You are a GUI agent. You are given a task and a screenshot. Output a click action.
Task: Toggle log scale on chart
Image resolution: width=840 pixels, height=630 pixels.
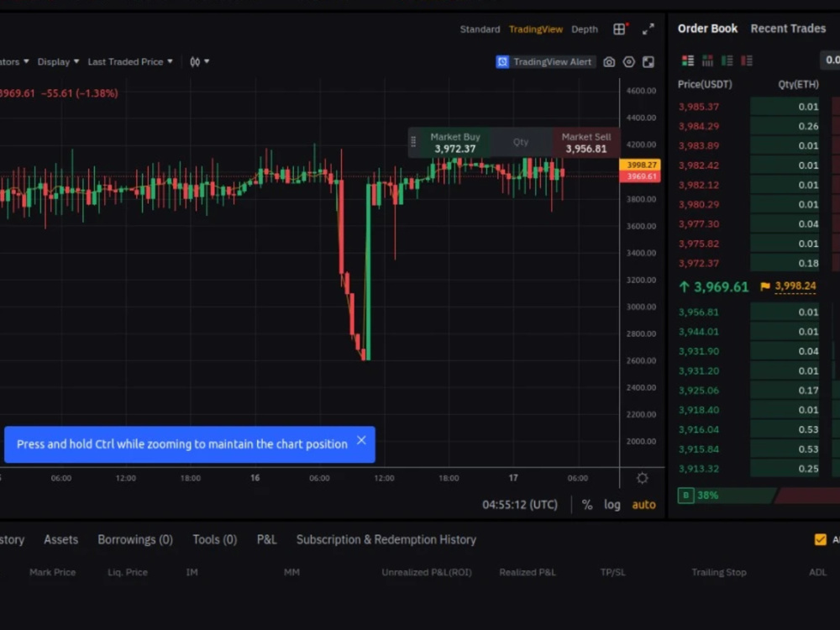pyautogui.click(x=612, y=505)
